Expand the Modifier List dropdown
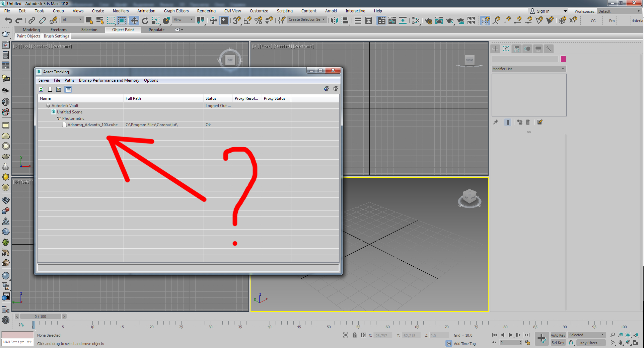The width and height of the screenshot is (644, 348). click(529, 69)
